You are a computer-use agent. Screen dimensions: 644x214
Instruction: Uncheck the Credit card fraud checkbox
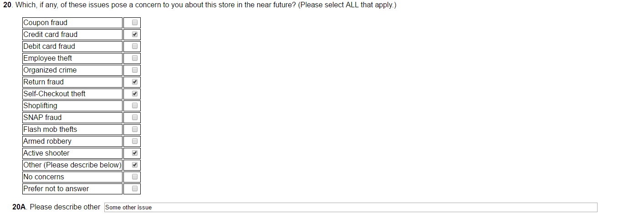[135, 34]
